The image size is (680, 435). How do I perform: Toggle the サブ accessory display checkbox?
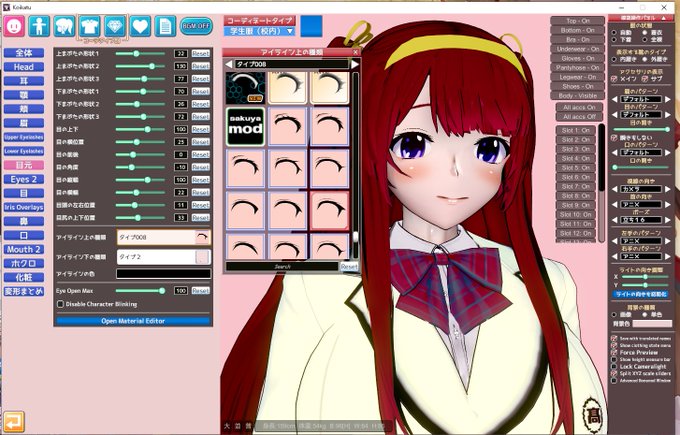645,79
